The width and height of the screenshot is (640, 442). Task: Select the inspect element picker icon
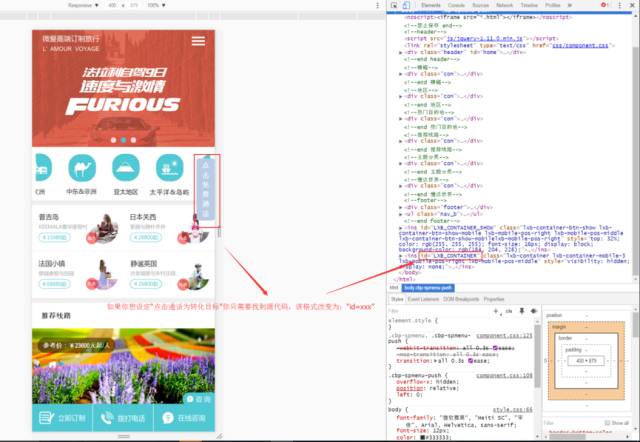point(394,5)
